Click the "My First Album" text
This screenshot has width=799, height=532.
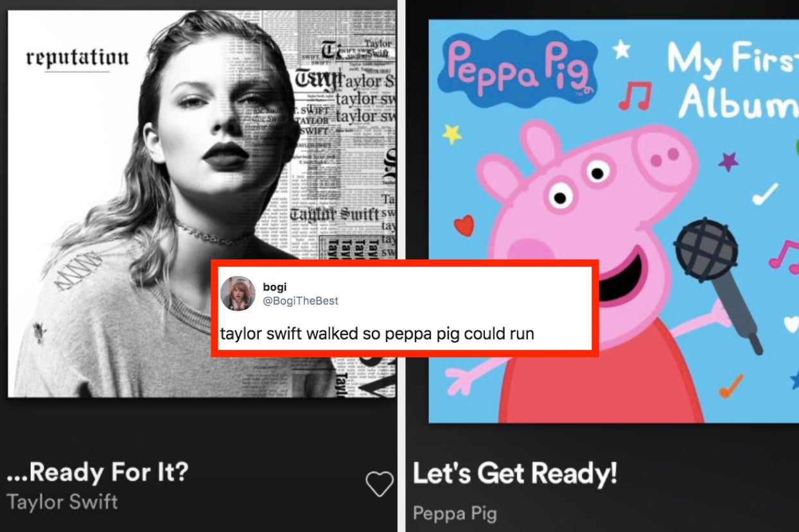(x=733, y=81)
